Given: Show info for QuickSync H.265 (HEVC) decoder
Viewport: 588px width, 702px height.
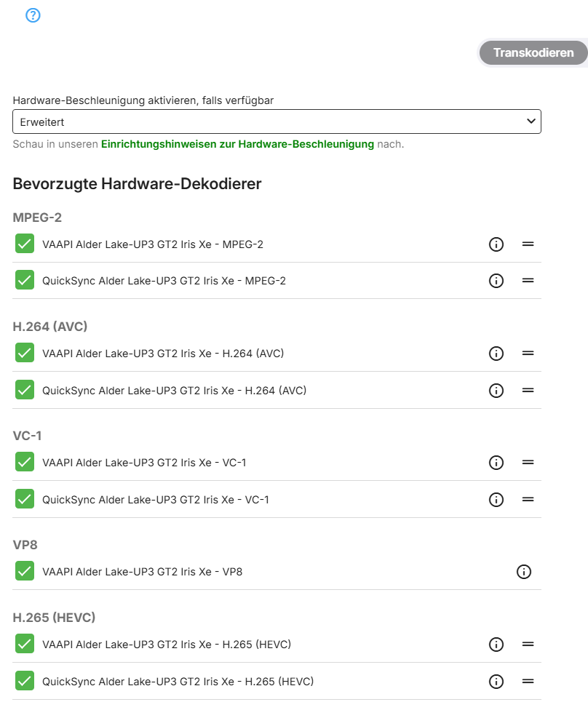Looking at the screenshot, I should [496, 682].
